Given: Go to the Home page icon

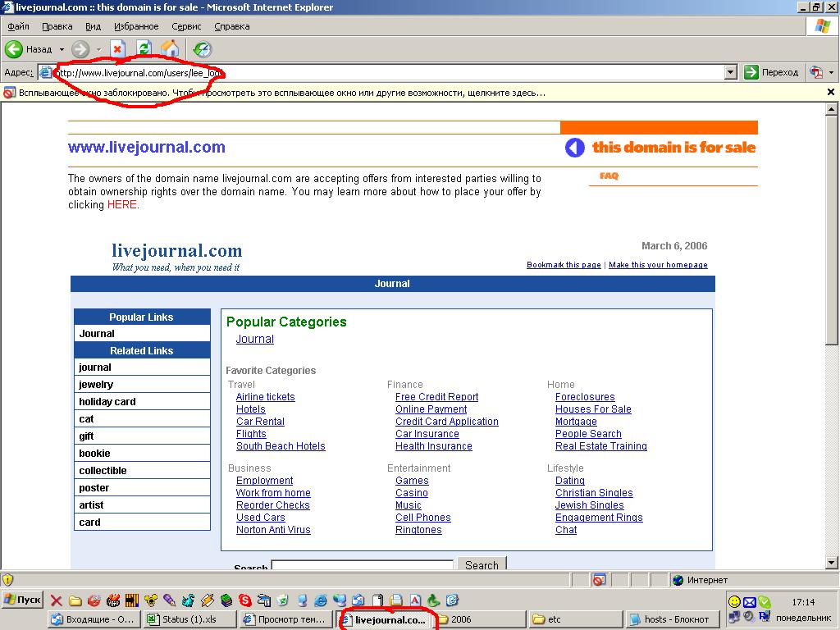Looking at the screenshot, I should (x=170, y=49).
